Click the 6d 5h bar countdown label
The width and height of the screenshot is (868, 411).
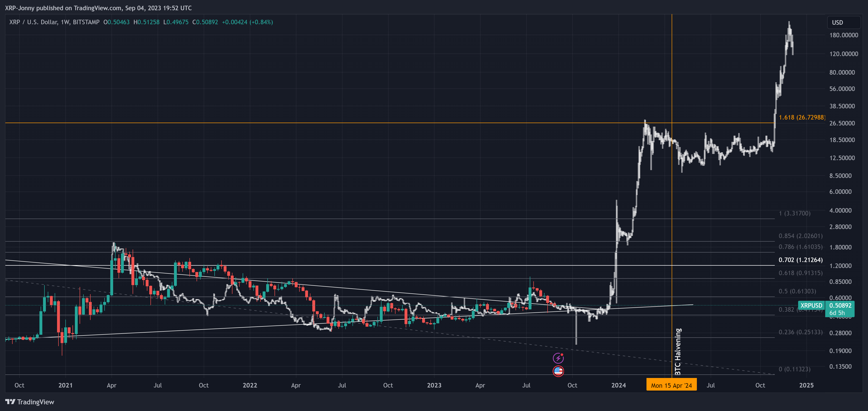coord(837,313)
